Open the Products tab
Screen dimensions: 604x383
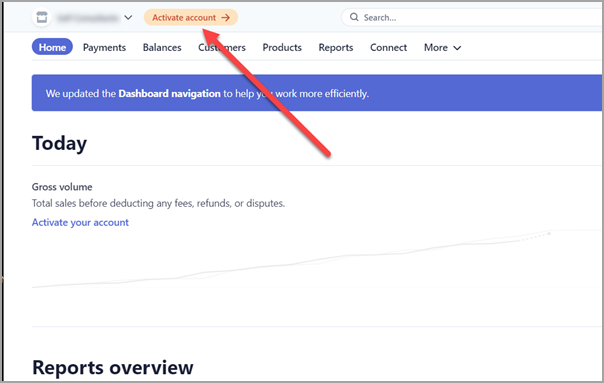coord(282,47)
